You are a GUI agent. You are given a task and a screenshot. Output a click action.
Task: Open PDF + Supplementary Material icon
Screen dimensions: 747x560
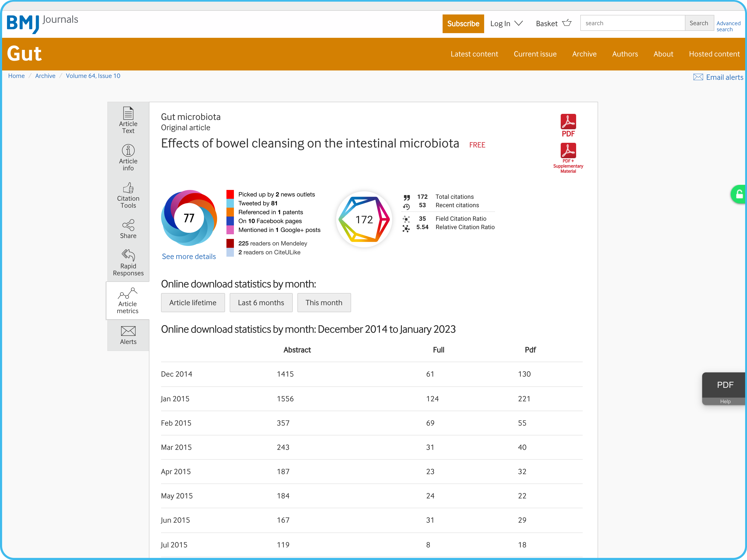[x=568, y=151]
